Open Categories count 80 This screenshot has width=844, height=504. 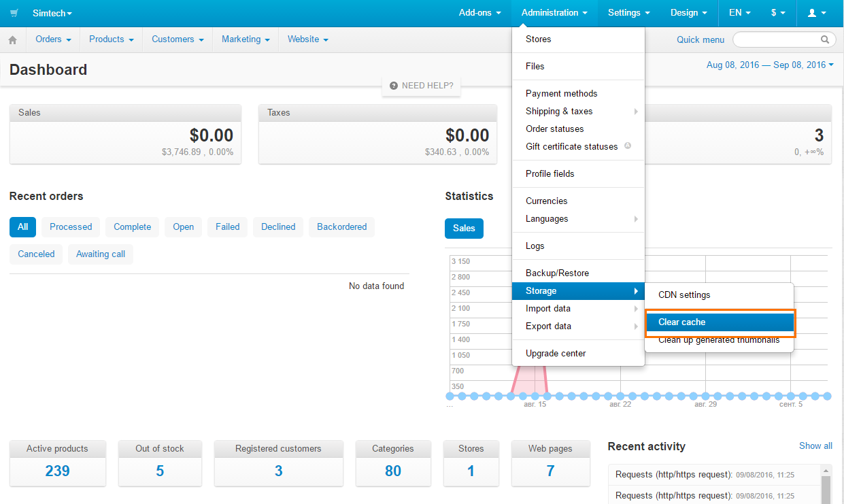click(393, 471)
